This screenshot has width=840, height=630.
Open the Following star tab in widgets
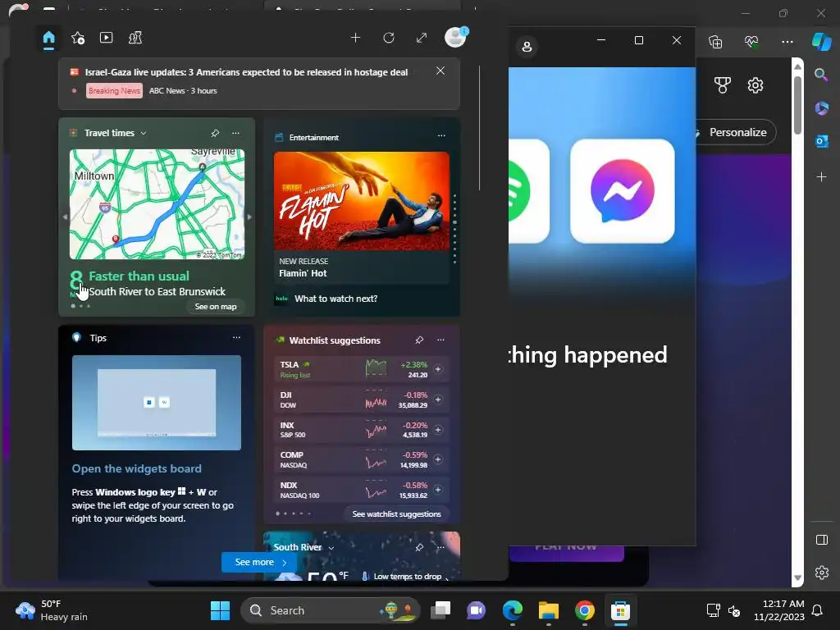click(78, 38)
